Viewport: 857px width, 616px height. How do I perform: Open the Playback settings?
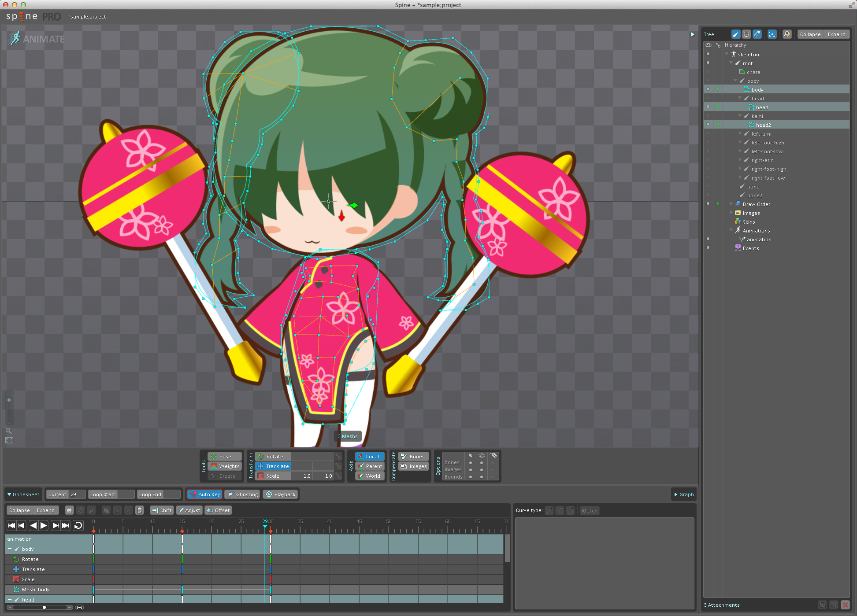(281, 494)
